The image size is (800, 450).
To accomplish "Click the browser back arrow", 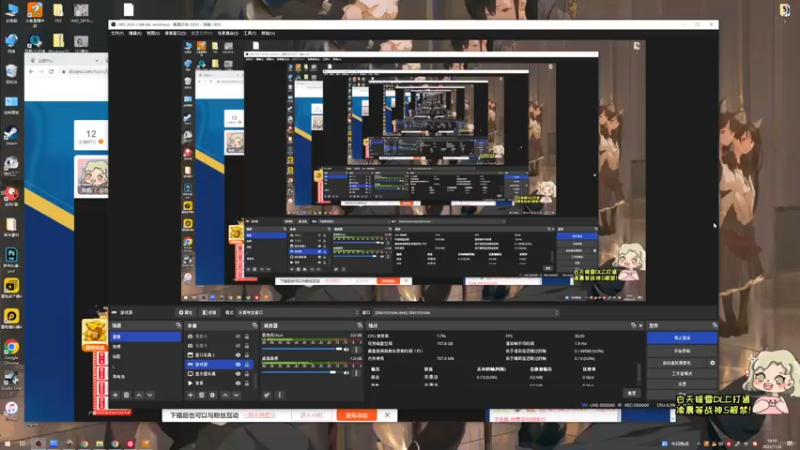I will tap(32, 71).
